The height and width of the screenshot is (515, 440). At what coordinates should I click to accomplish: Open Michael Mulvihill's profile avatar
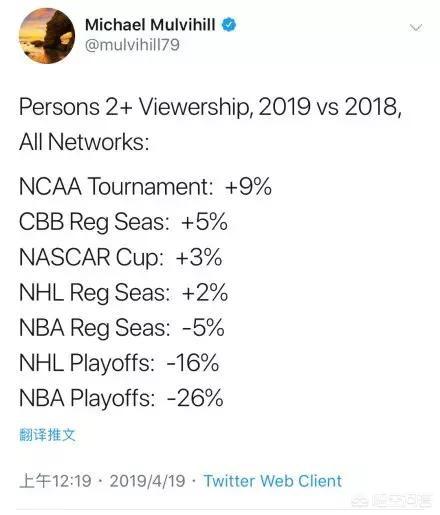click(47, 36)
